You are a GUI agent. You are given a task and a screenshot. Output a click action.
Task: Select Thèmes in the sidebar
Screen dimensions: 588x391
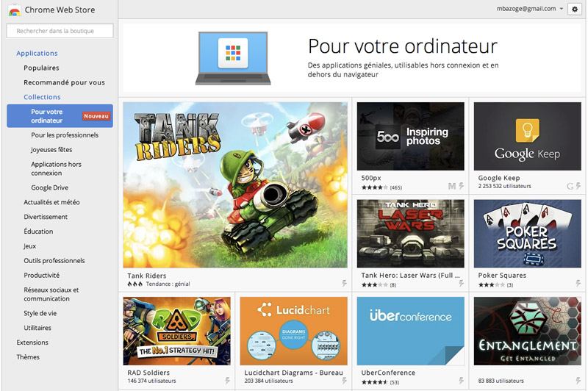pos(28,357)
